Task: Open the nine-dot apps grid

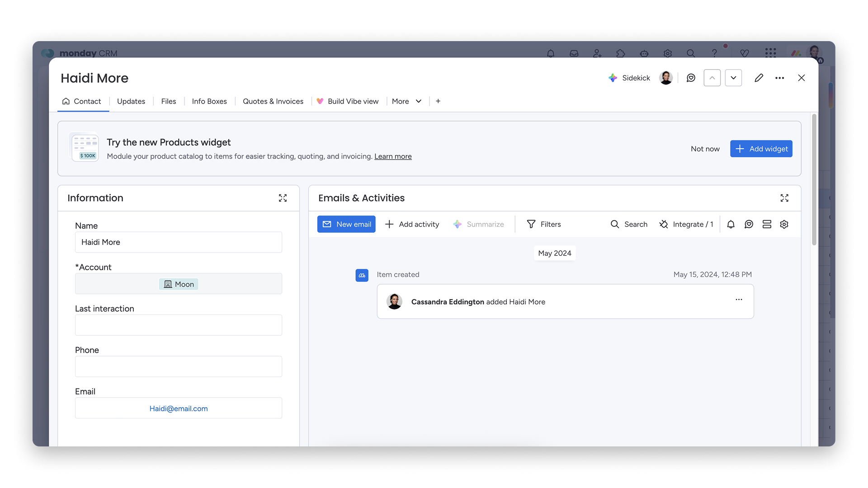Action: (x=771, y=53)
